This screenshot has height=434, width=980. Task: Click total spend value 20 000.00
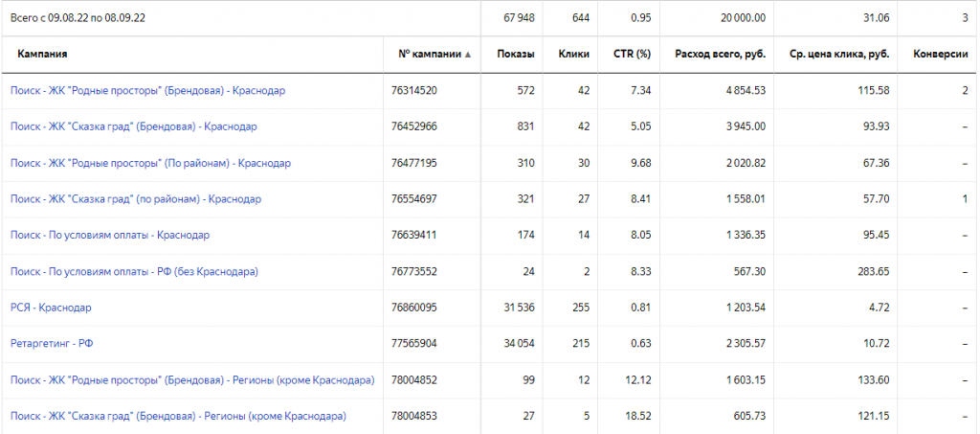tap(743, 17)
